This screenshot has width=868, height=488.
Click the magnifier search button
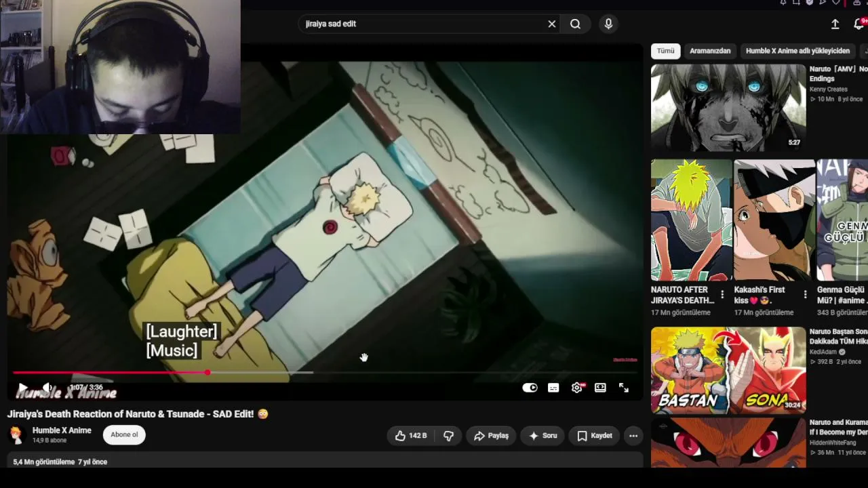point(575,24)
